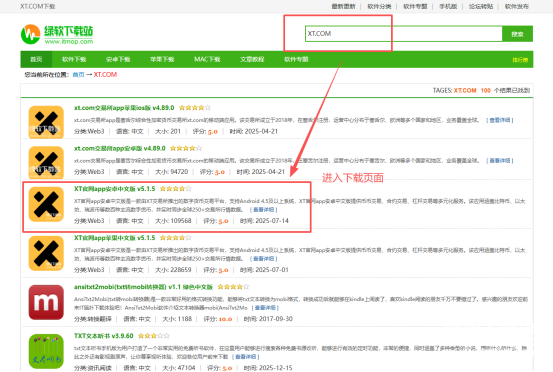Open title TXT文本听书 v3.9.60
Image resolution: width=553 pixels, height=372 pixels.
click(x=104, y=336)
